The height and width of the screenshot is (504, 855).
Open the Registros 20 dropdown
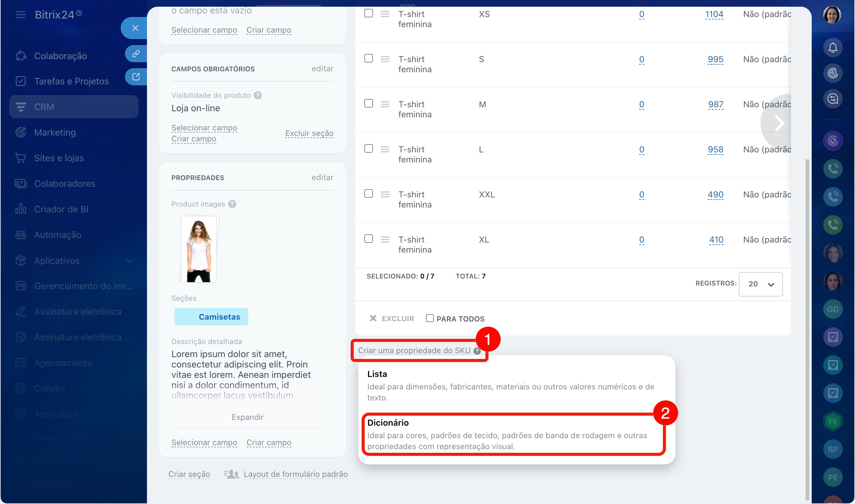(x=760, y=284)
